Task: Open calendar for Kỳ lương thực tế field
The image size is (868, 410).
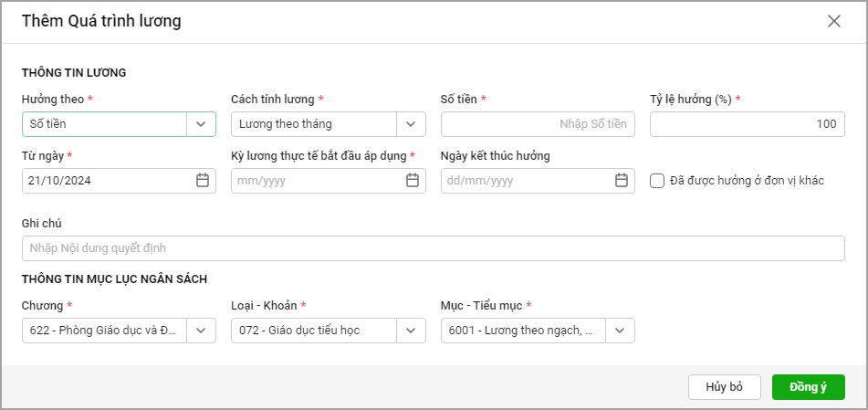Action: point(412,181)
